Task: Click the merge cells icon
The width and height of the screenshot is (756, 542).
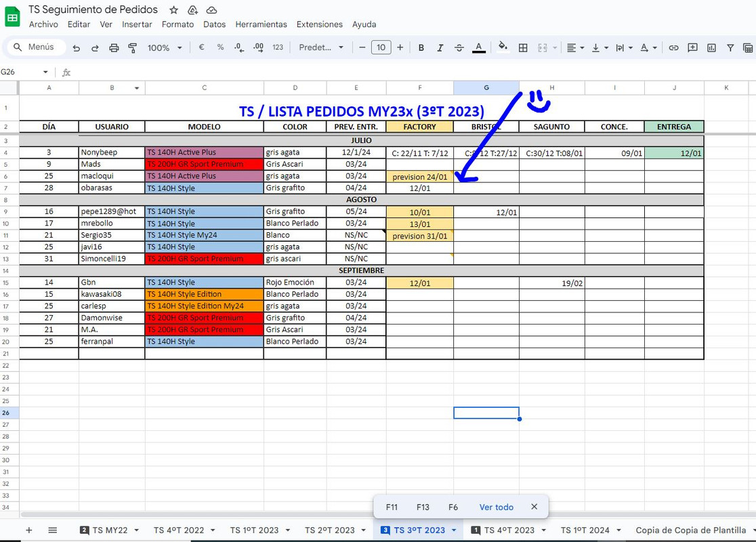Action: (543, 47)
